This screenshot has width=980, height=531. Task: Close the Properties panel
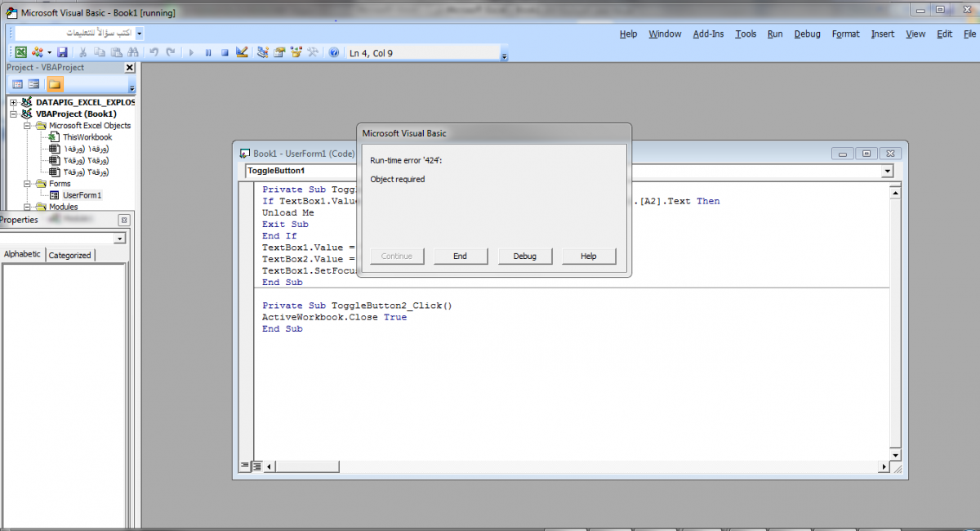[x=123, y=220]
